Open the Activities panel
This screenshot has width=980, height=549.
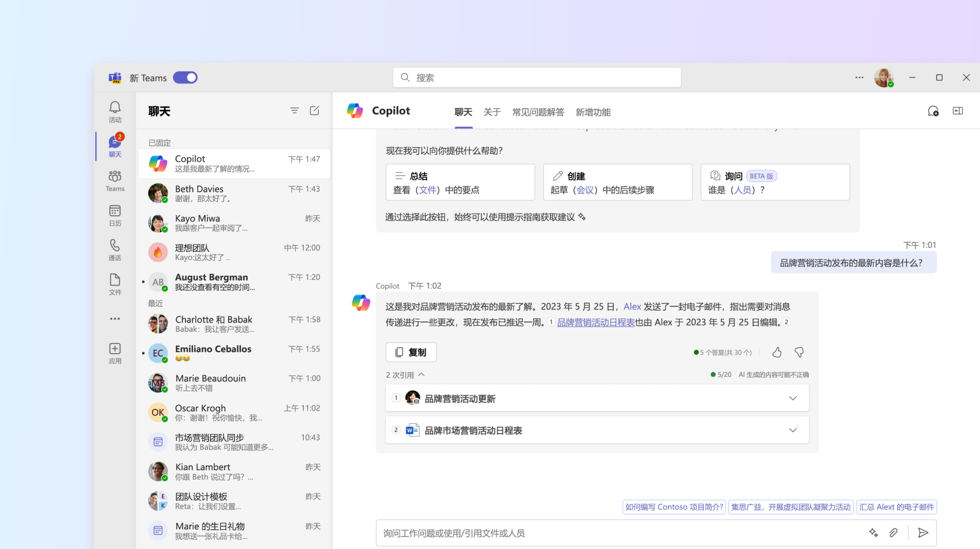tap(114, 111)
